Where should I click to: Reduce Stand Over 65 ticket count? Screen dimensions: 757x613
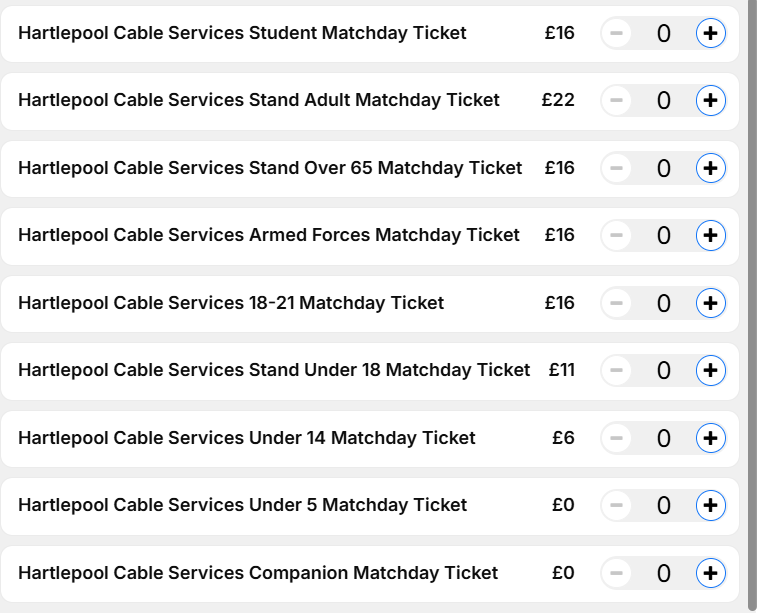[616, 168]
